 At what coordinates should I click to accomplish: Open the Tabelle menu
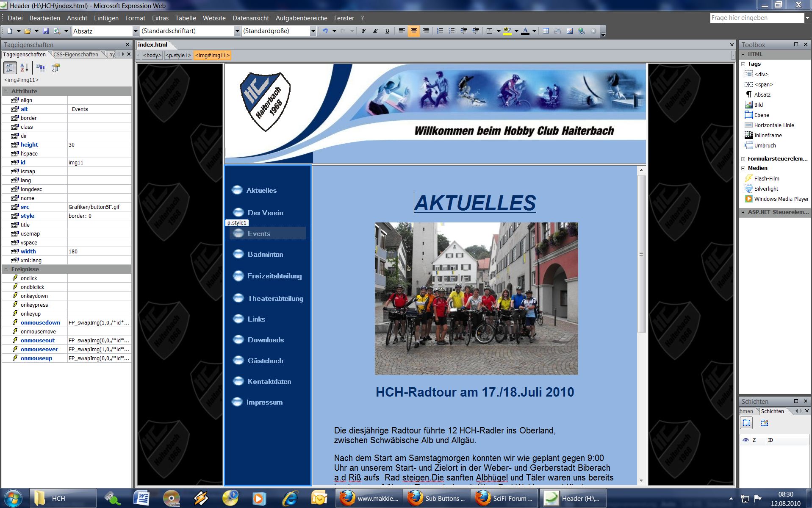(186, 18)
